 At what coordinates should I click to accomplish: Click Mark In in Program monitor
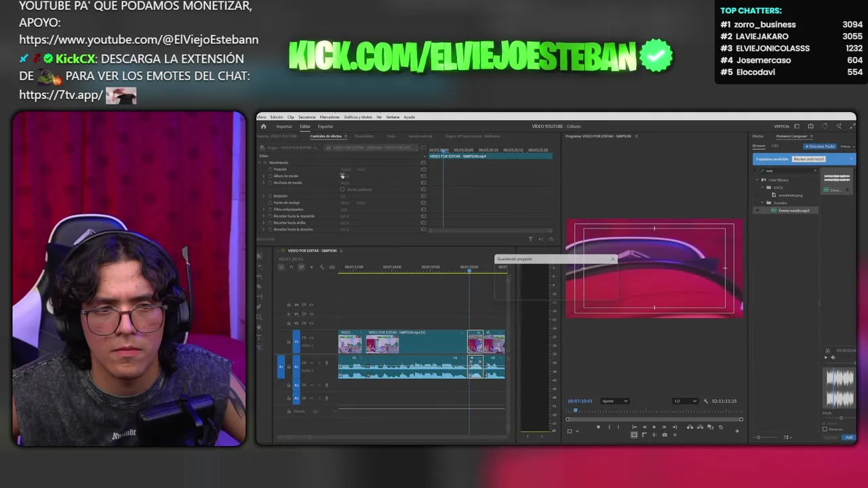(609, 427)
